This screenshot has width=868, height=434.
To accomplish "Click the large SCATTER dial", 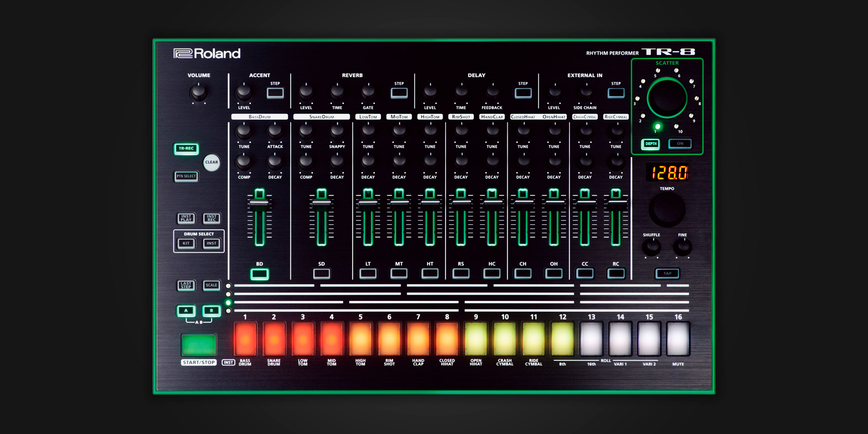I will pos(667,98).
